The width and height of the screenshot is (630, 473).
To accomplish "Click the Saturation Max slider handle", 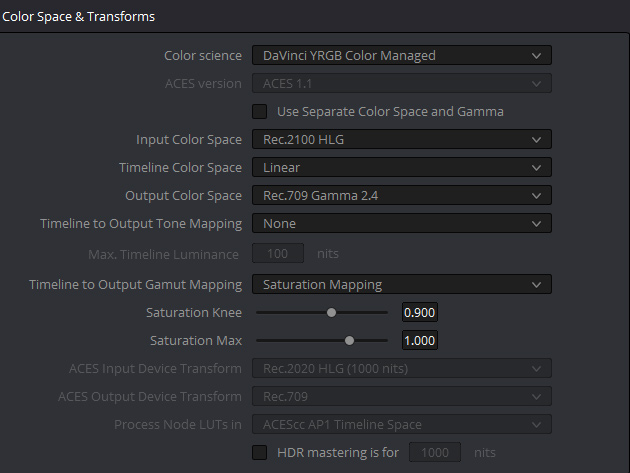I will [x=350, y=340].
